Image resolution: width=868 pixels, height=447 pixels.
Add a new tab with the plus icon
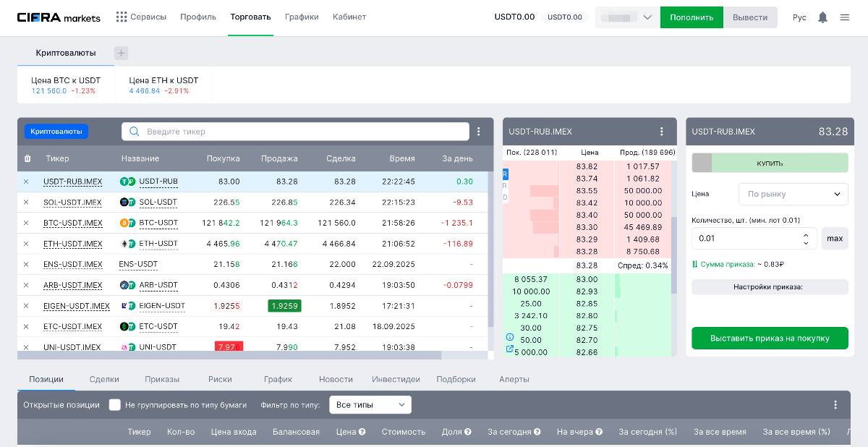[x=122, y=53]
